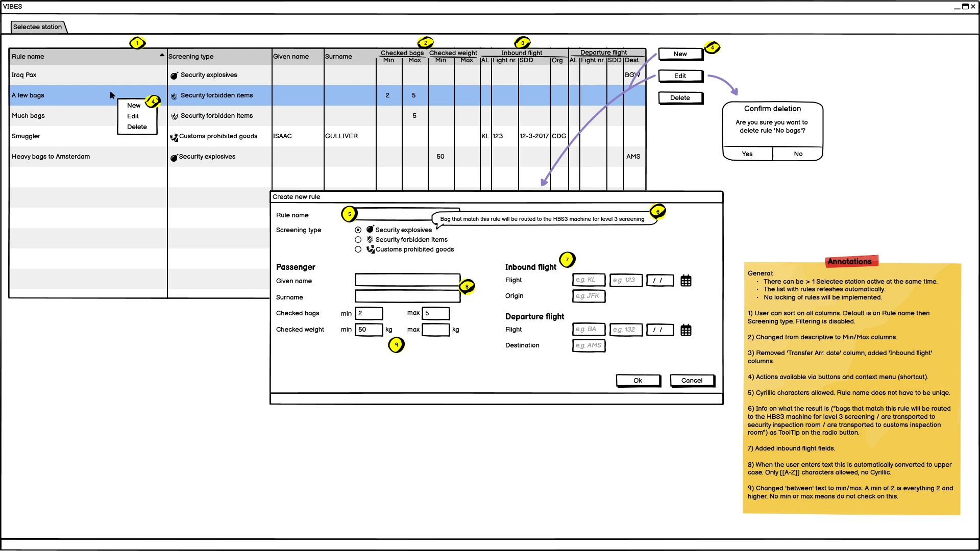Click the Security forbidden items icon for A few bags
Viewport: 980px width, 551px height.
[175, 95]
